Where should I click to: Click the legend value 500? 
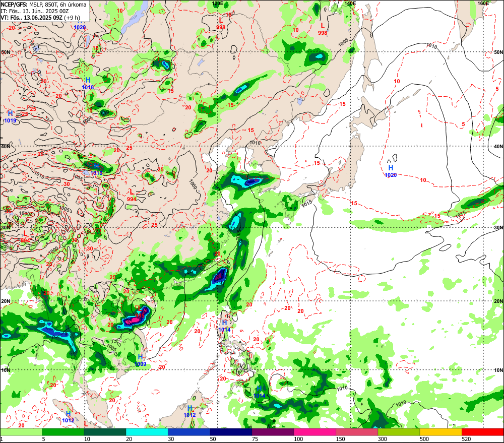tap(424, 439)
